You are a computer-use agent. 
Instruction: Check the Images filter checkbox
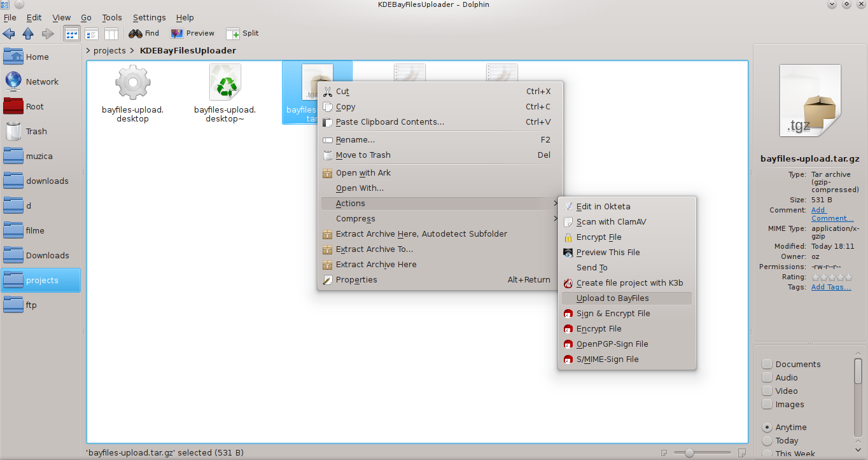point(767,404)
